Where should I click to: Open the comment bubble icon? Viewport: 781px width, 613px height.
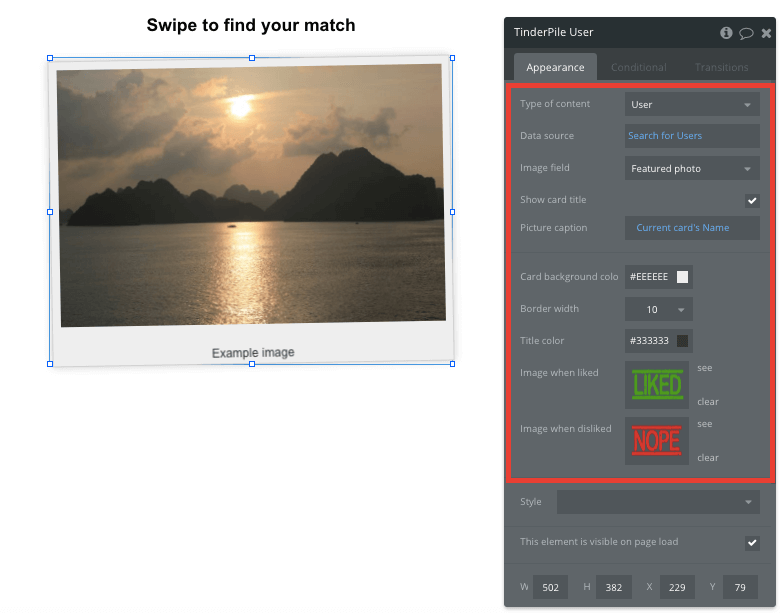(x=746, y=33)
